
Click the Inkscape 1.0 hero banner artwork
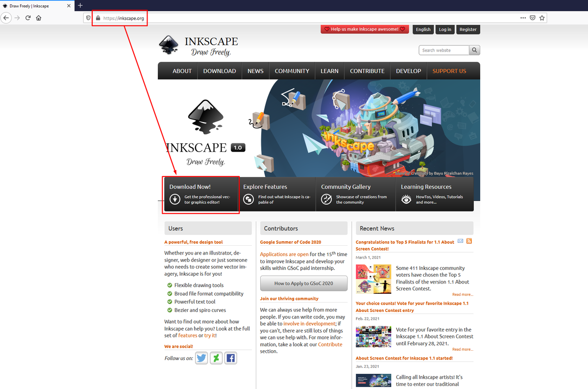click(319, 129)
